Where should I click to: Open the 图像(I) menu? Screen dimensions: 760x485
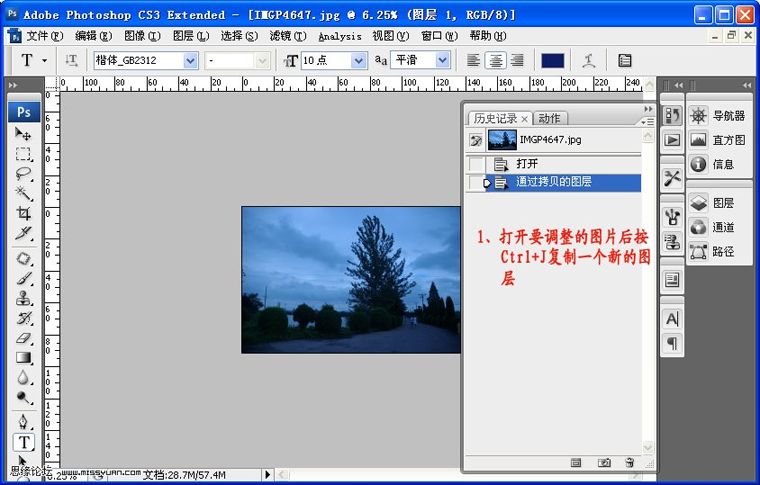click(x=142, y=36)
